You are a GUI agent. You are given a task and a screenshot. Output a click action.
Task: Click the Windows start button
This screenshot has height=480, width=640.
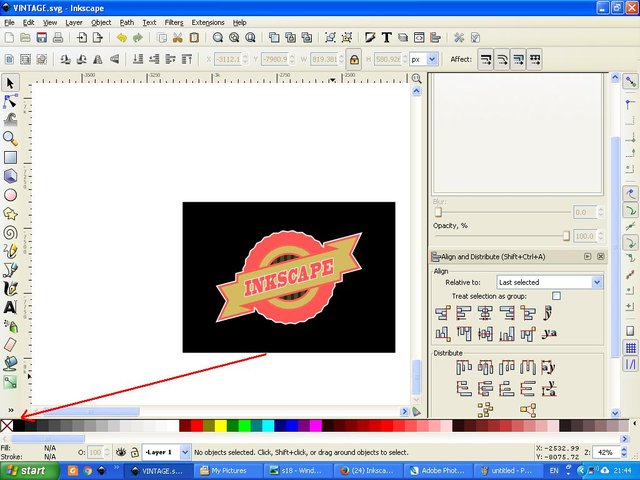29,471
